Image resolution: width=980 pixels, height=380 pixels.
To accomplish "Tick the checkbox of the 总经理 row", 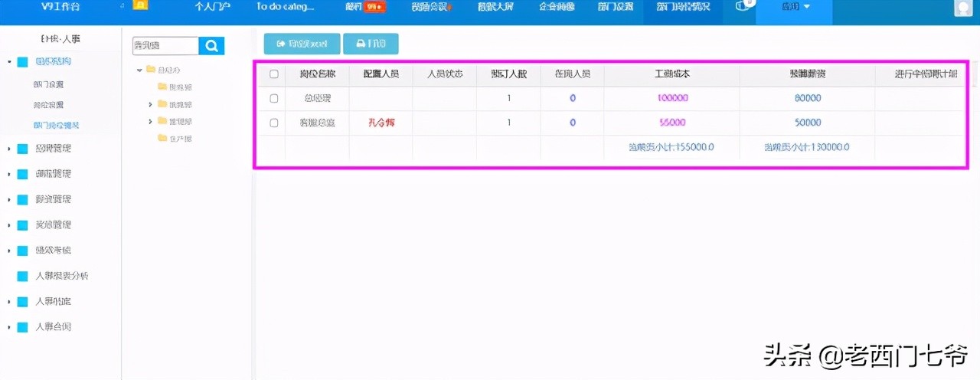I will point(274,98).
